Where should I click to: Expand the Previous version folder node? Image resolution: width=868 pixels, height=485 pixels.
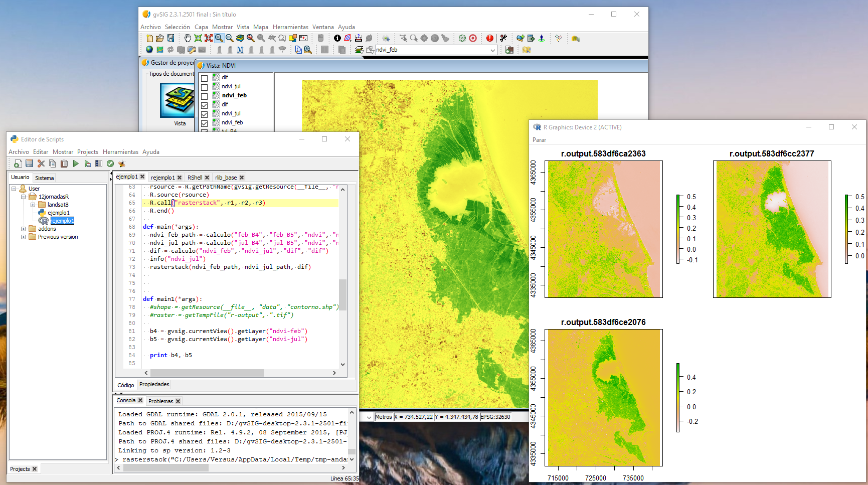click(24, 237)
